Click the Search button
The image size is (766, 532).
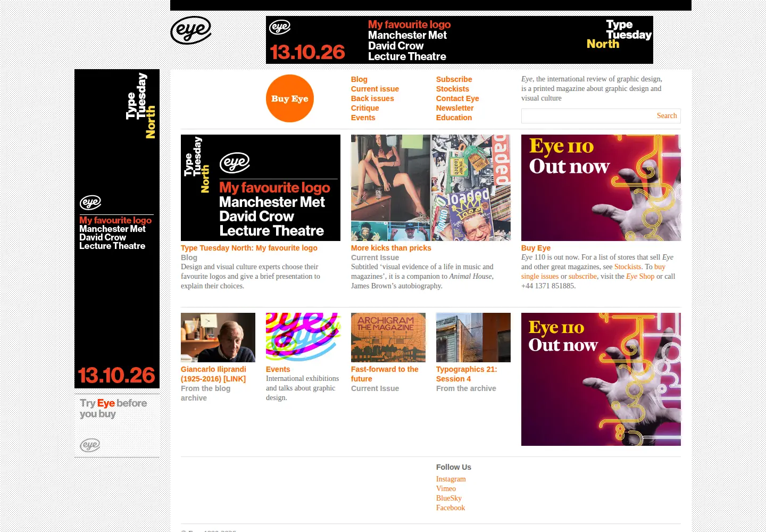pyautogui.click(x=667, y=116)
